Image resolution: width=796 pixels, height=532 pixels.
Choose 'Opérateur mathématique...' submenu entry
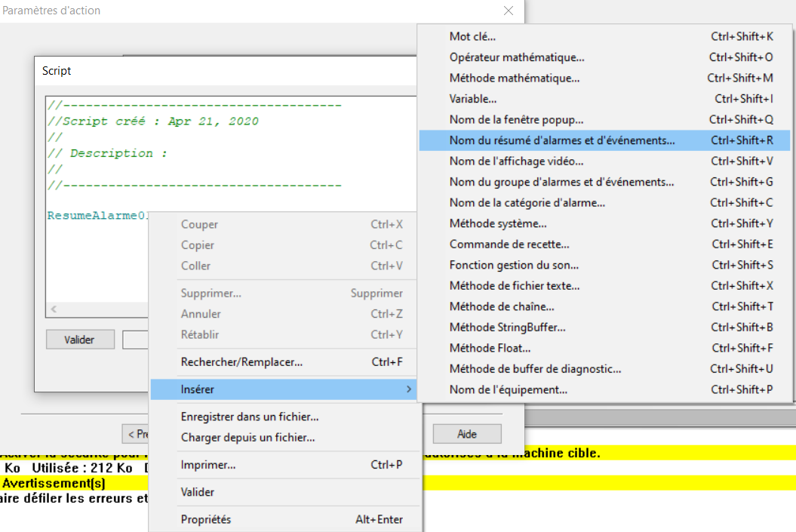pyautogui.click(x=516, y=57)
